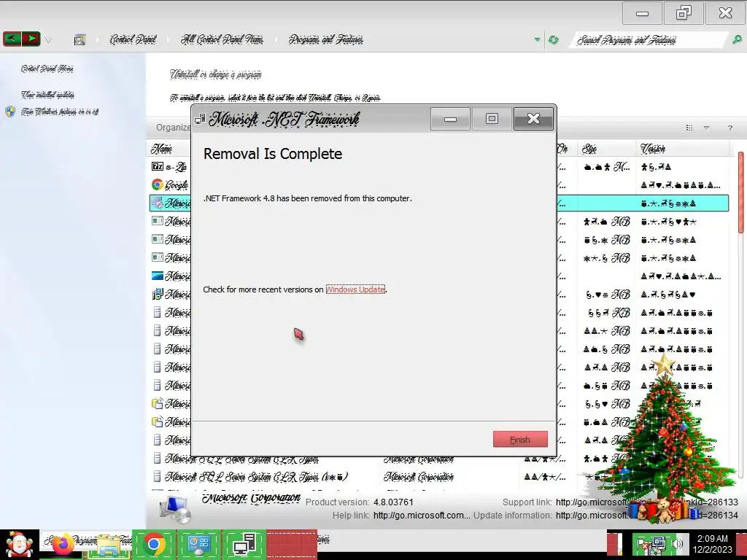Refresh the Programs and Features view
The width and height of the screenshot is (747, 560).
[x=553, y=39]
